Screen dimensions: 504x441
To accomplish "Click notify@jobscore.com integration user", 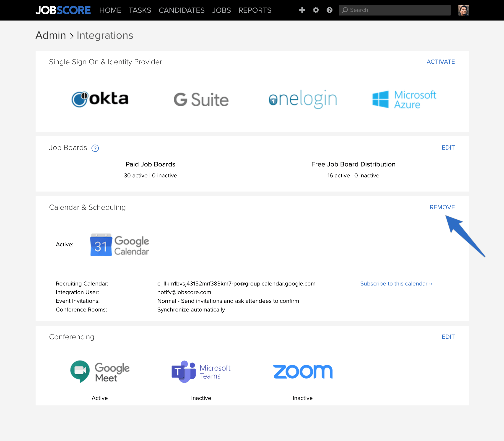I will pyautogui.click(x=184, y=292).
